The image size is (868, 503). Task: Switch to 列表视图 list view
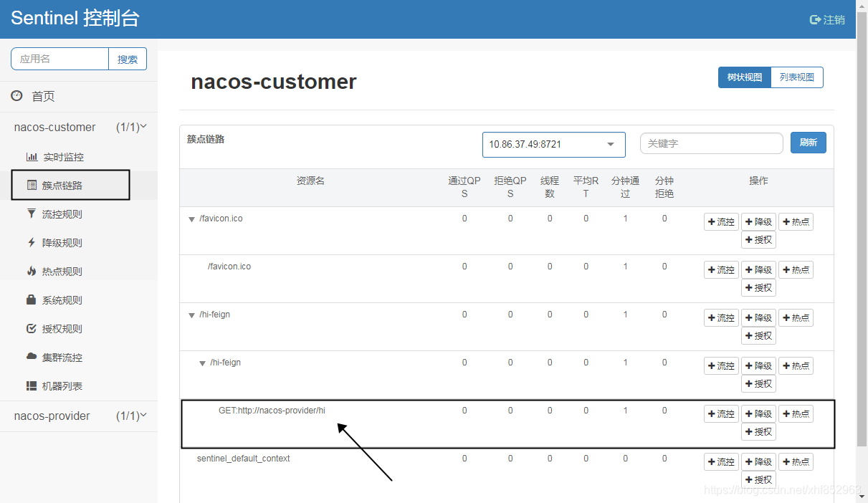(797, 77)
